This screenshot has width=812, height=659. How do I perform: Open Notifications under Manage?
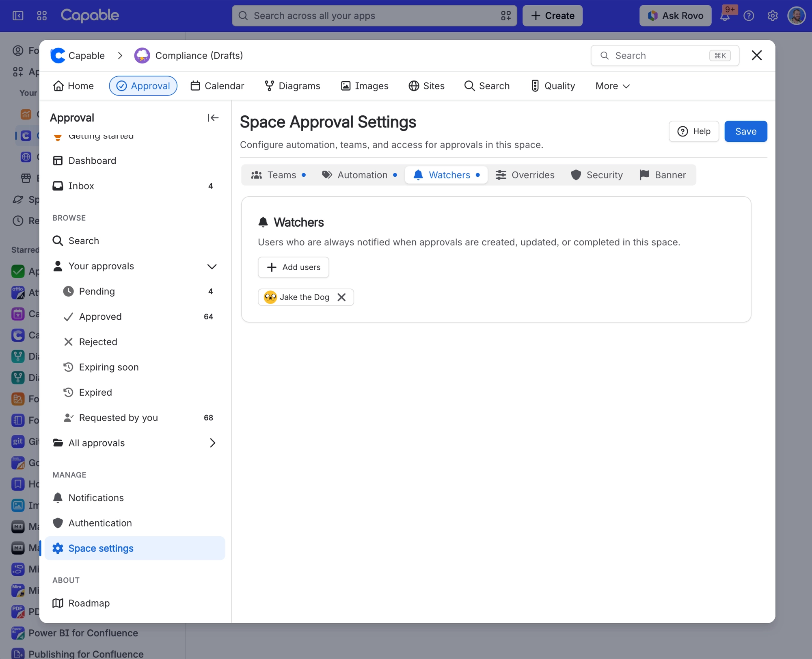[135, 498]
